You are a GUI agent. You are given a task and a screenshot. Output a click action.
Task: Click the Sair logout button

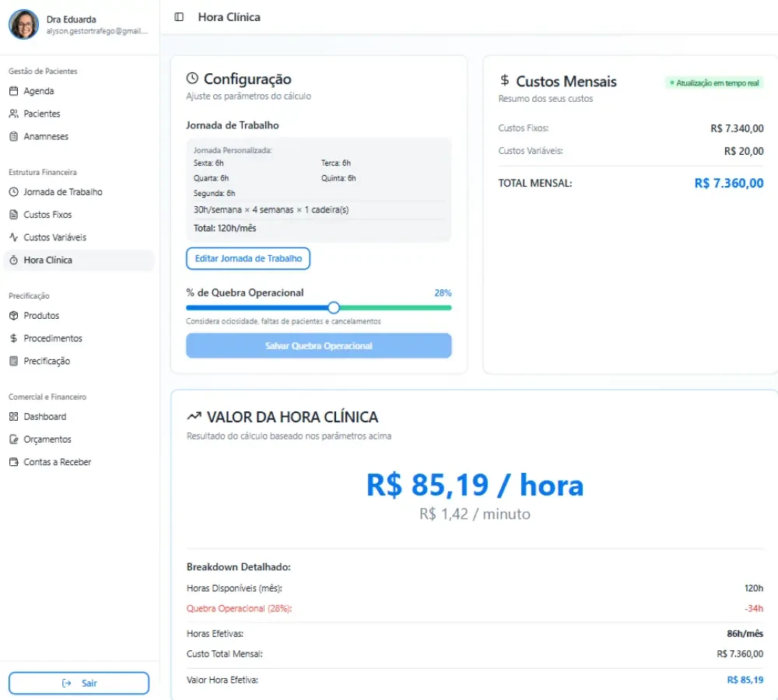(79, 683)
